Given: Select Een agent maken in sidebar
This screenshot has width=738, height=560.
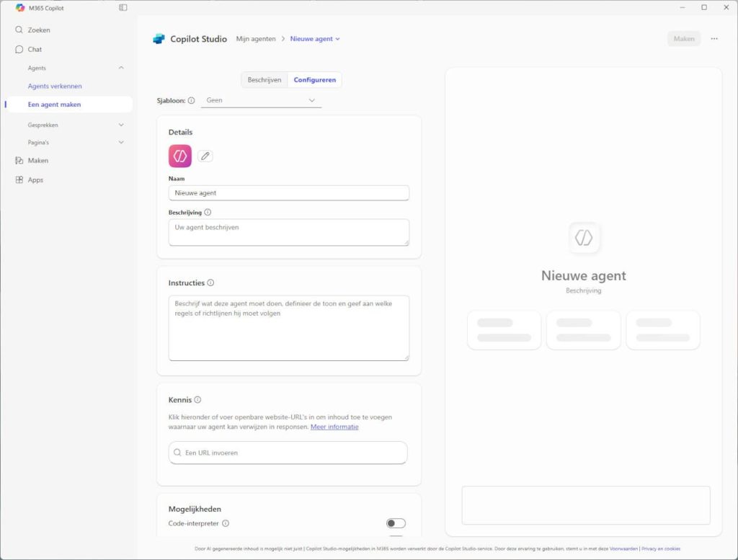Looking at the screenshot, I should pyautogui.click(x=70, y=105).
